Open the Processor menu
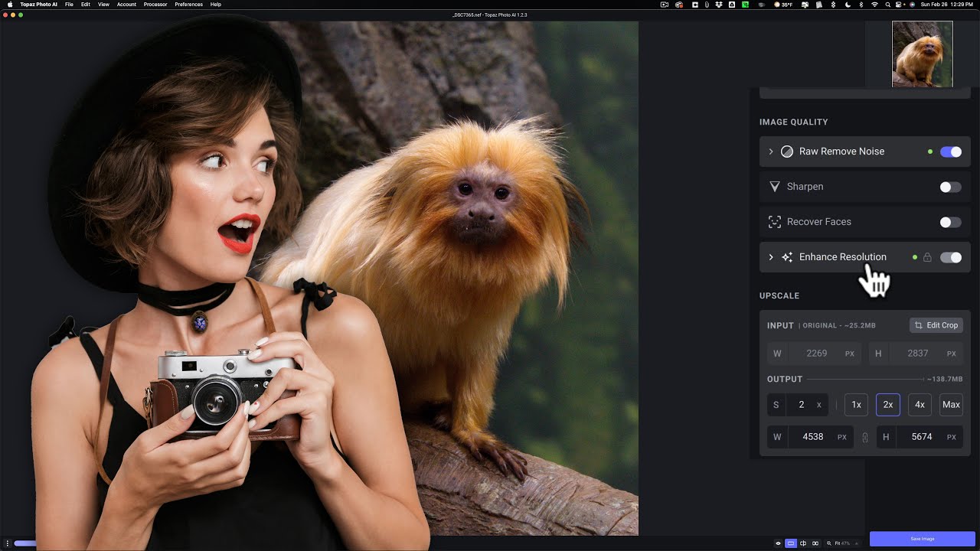This screenshot has width=980, height=551. [x=155, y=5]
